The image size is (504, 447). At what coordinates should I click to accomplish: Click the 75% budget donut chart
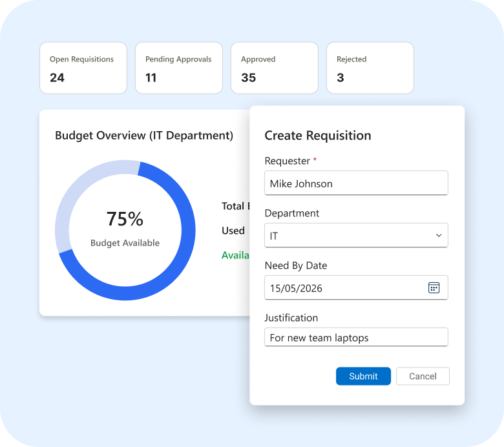[x=125, y=230]
